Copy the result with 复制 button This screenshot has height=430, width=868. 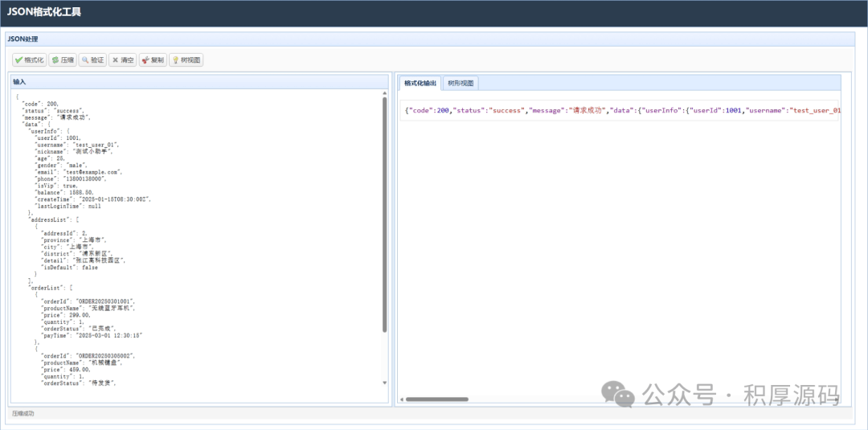pyautogui.click(x=153, y=60)
